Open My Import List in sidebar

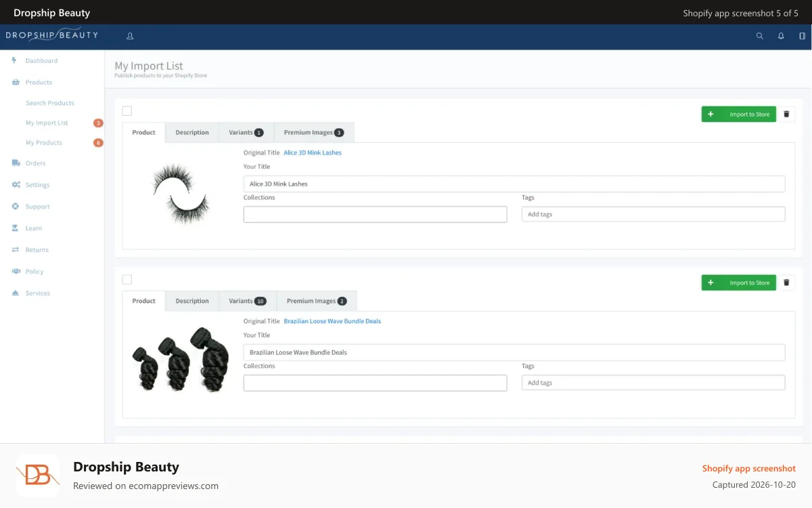coord(47,123)
